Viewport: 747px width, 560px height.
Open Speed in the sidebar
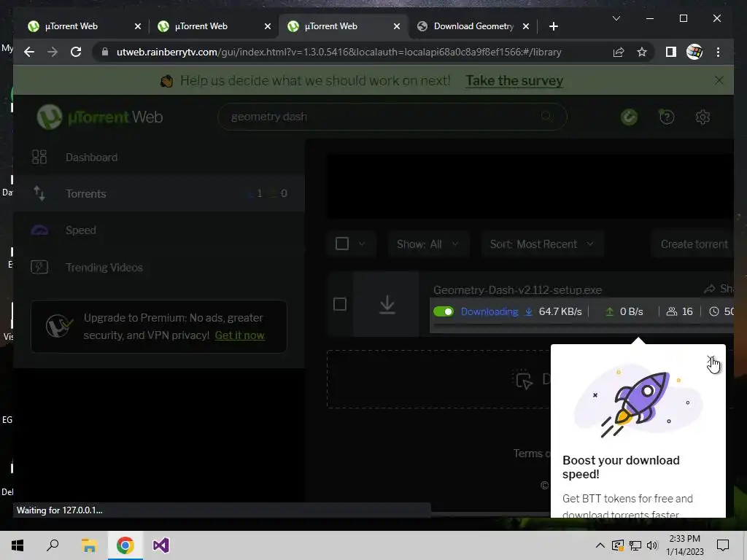pyautogui.click(x=158, y=230)
